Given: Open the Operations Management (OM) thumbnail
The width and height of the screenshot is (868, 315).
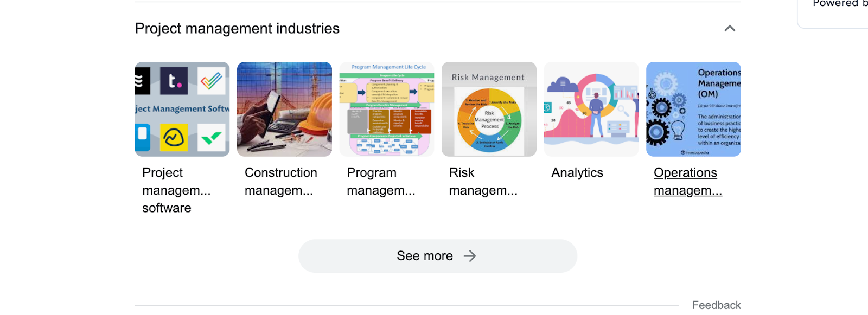Looking at the screenshot, I should pos(693,109).
